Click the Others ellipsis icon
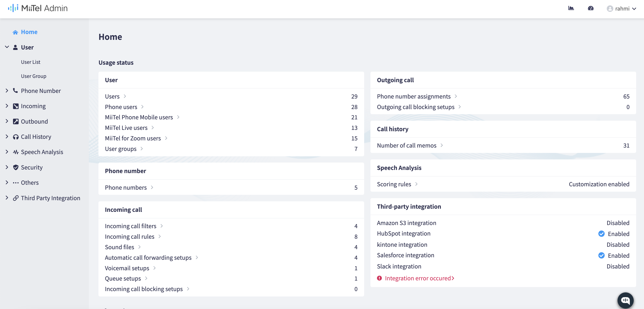 pos(16,183)
